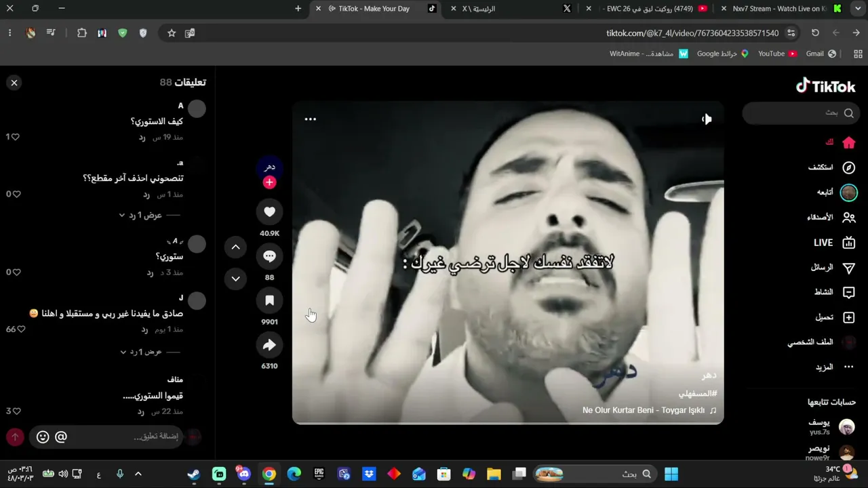Image resolution: width=868 pixels, height=488 pixels.
Task: Open the Google Maps (خرائط Google) bookmark
Action: (x=723, y=54)
